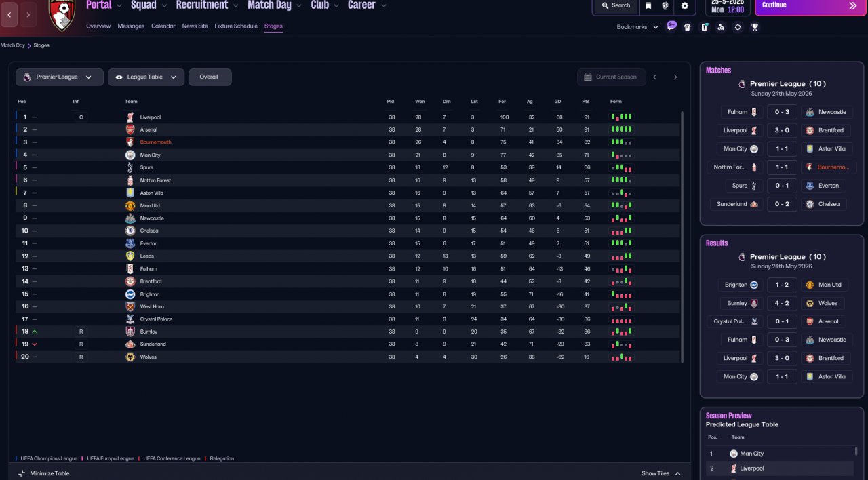Viewport: 868px width, 480px height.
Task: Expand the Squad menu chevron
Action: pyautogui.click(x=164, y=6)
